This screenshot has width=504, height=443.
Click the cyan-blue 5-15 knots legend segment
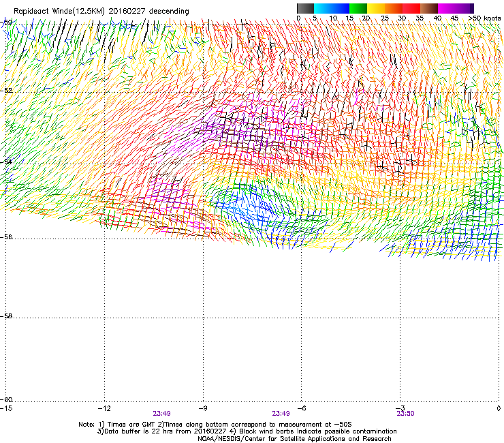332,8
